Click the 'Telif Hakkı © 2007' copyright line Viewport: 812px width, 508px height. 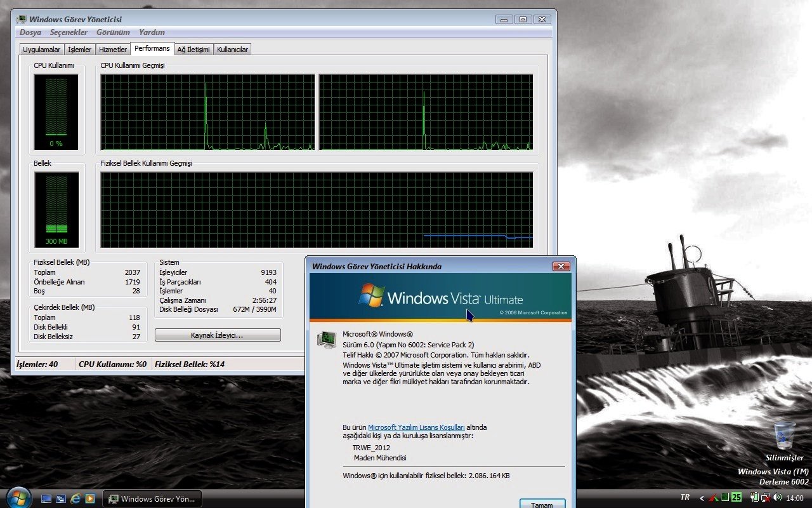click(x=436, y=355)
